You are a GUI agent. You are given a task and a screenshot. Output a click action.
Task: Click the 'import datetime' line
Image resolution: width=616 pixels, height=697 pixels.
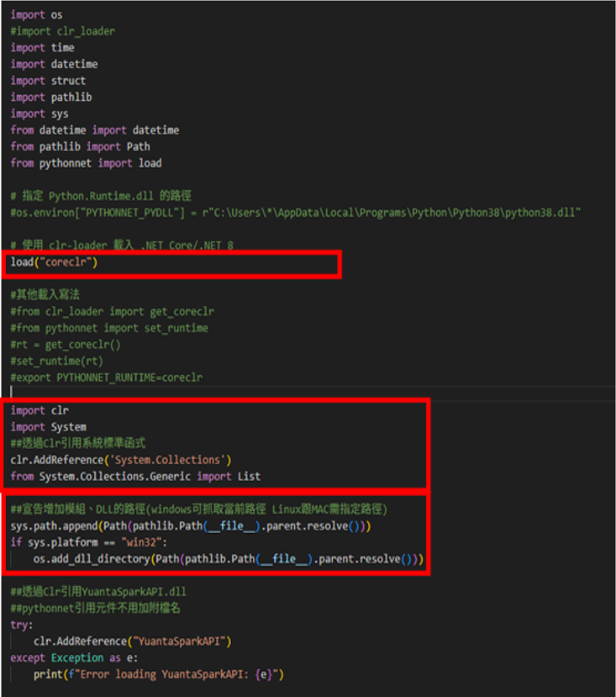(x=55, y=64)
